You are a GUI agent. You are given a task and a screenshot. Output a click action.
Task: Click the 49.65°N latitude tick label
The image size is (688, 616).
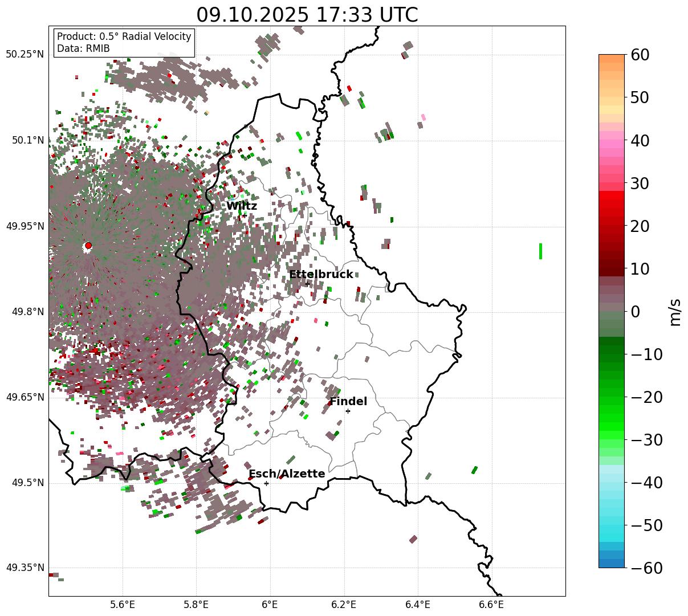click(x=25, y=397)
